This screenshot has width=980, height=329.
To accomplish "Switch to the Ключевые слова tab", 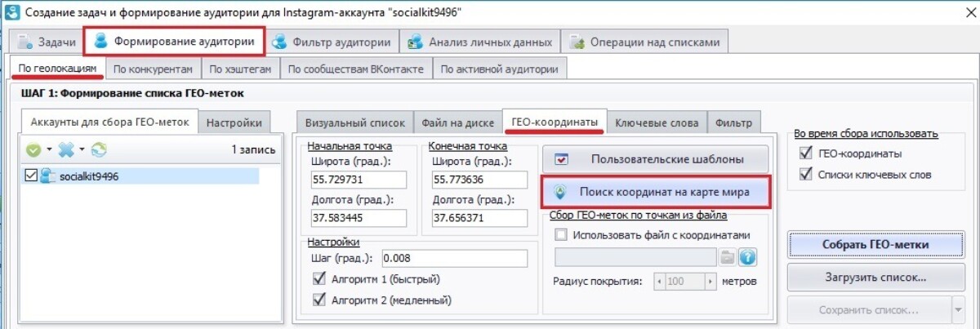I will coord(657,123).
